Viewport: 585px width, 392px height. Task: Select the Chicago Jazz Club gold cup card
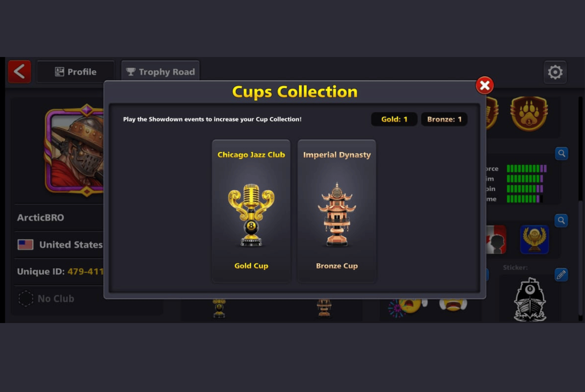tap(251, 211)
